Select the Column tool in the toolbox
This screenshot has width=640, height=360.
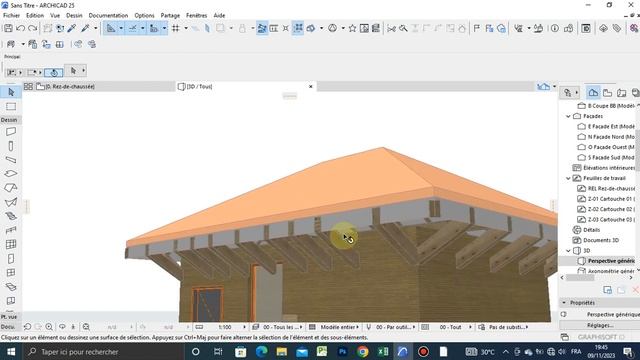pyautogui.click(x=11, y=146)
